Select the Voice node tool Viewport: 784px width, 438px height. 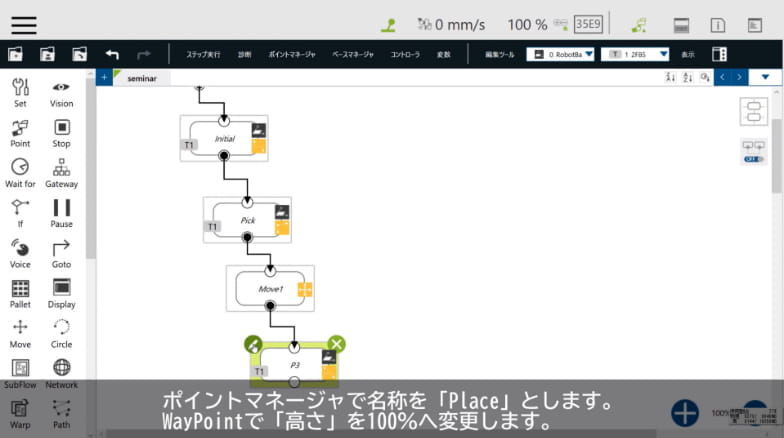(20, 254)
